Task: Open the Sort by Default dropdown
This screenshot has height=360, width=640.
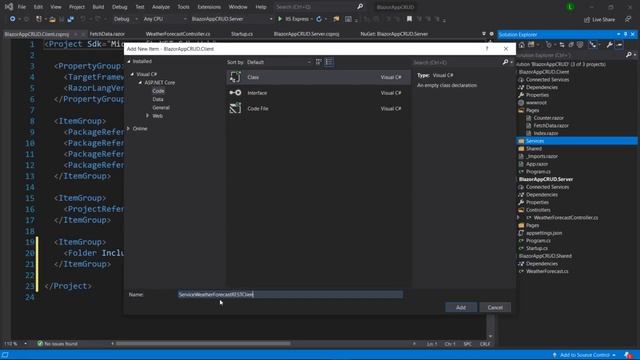Action: (279, 62)
